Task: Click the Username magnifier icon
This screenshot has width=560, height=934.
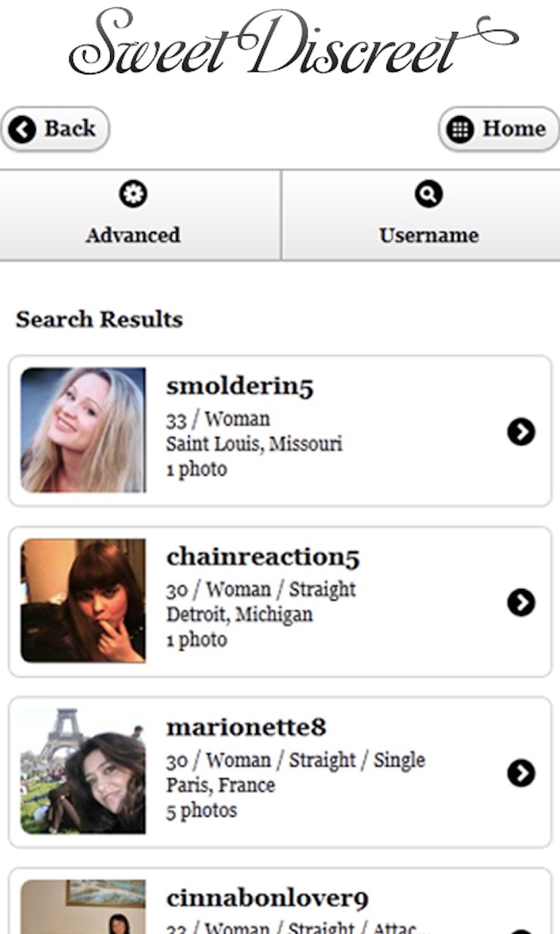Action: pyautogui.click(x=428, y=194)
